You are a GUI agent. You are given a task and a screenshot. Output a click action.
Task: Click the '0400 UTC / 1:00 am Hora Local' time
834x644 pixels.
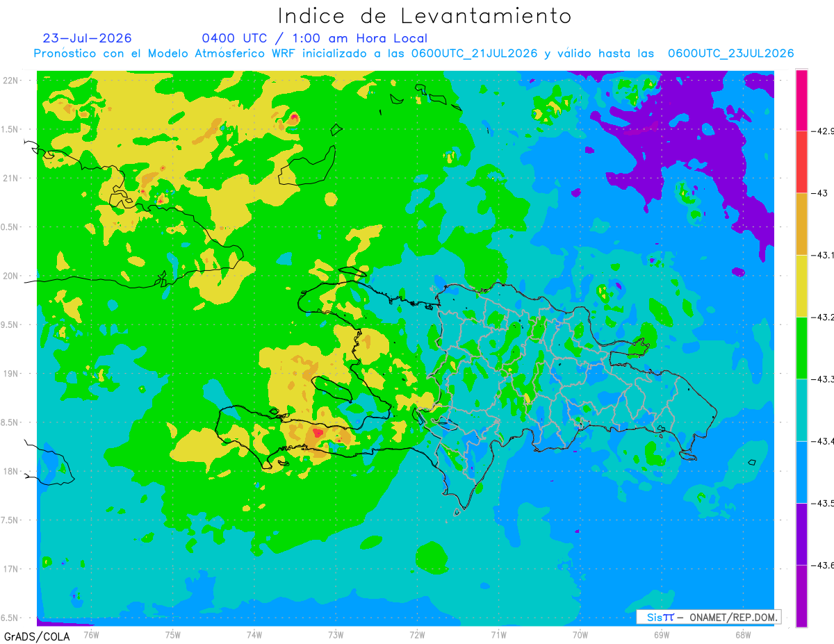pyautogui.click(x=315, y=38)
